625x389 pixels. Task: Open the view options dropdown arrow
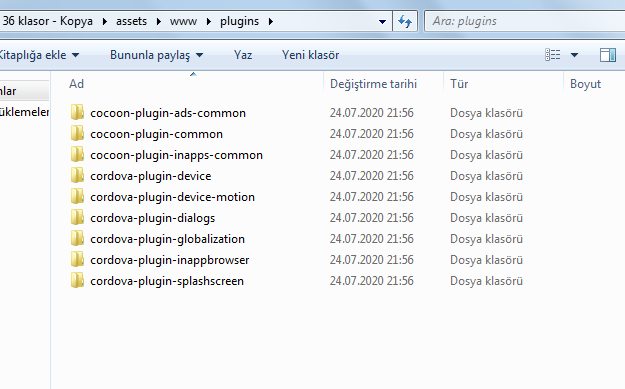tap(574, 55)
